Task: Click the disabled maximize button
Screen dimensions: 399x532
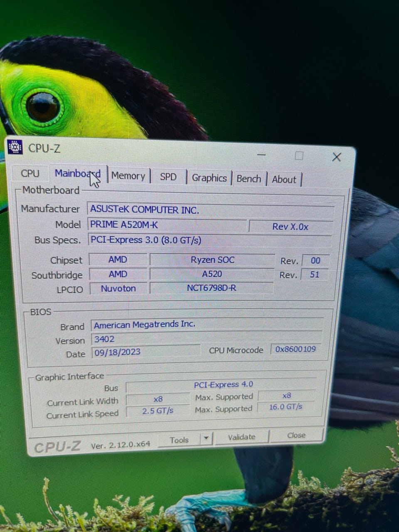Action: [299, 156]
